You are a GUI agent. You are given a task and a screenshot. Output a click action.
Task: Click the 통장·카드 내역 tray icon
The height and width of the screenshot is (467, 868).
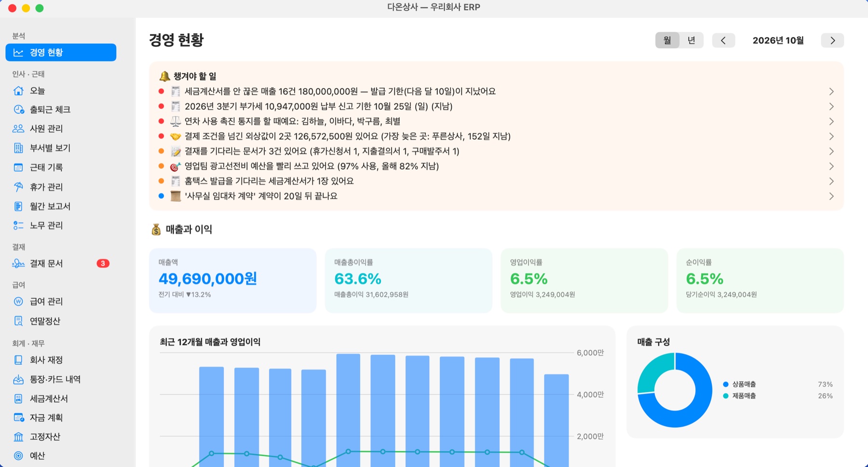[18, 379]
